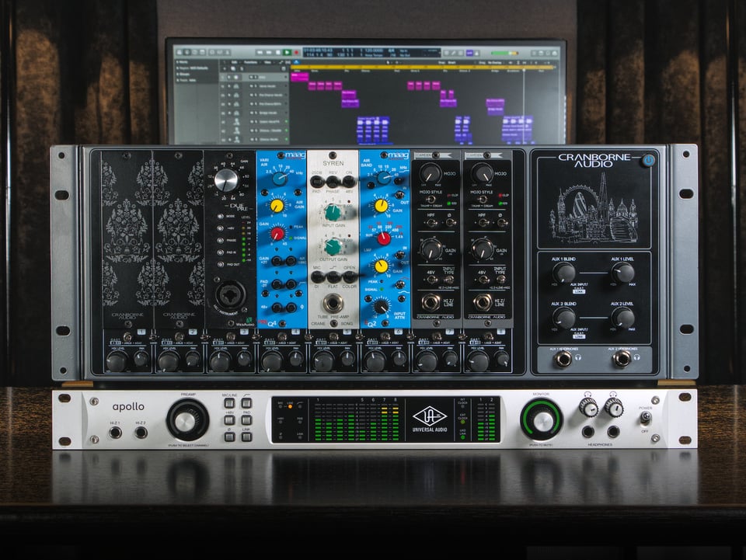Viewport: 746px width, 560px height.
Task: Click the headphone icon above Apollo's left headphone knob
Action: click(x=587, y=395)
